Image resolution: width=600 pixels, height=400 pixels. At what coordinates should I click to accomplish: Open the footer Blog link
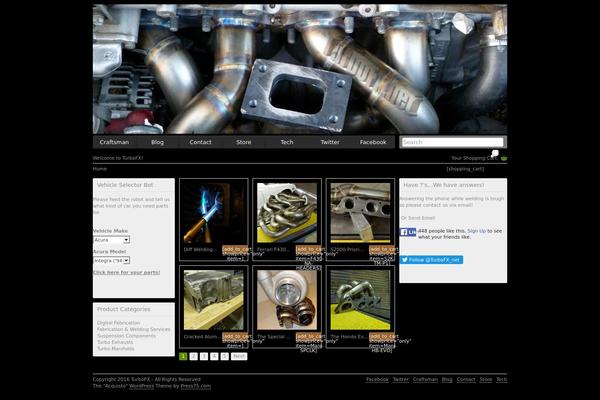click(x=447, y=379)
